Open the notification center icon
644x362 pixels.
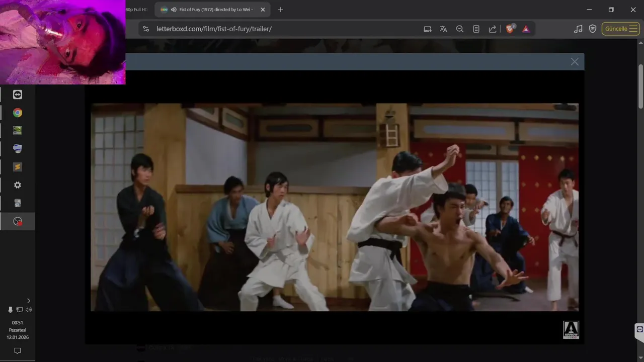(x=18, y=350)
